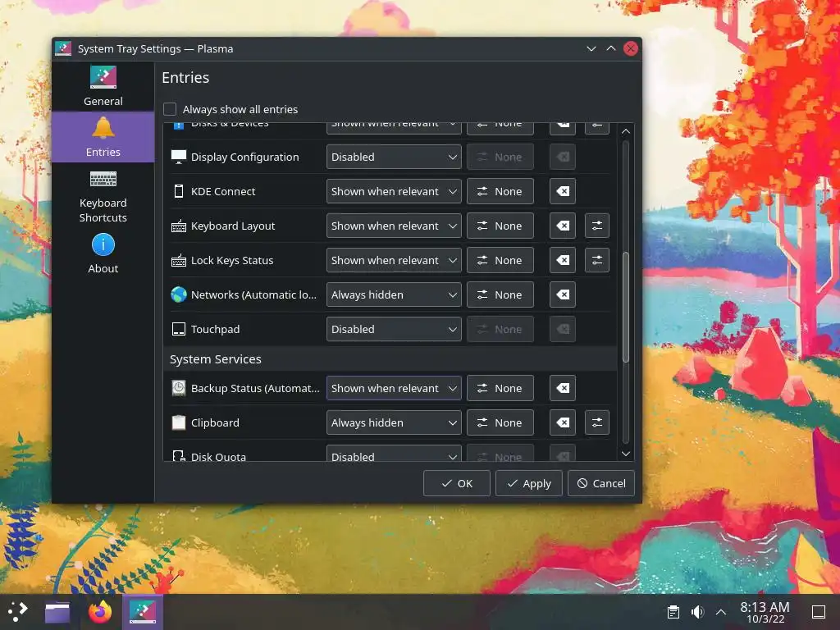Set Keyboard Layout shortcut None button

point(500,226)
